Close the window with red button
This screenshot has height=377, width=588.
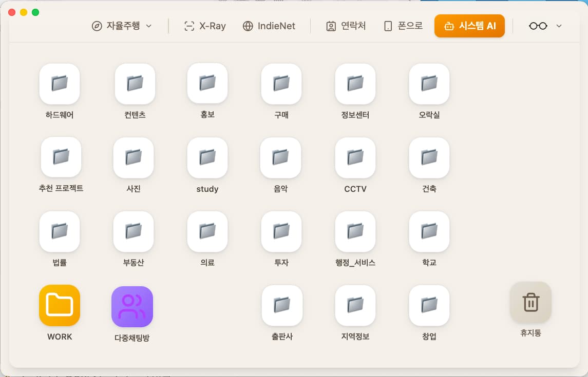pyautogui.click(x=12, y=12)
